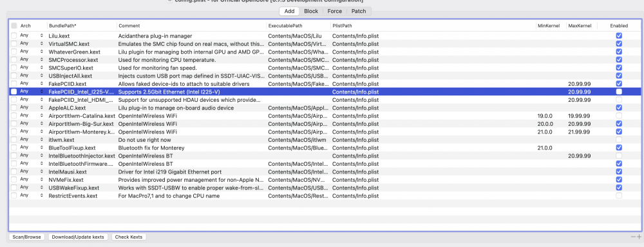Open Arch dropdown for SMCProcessor.kext row

pos(31,59)
